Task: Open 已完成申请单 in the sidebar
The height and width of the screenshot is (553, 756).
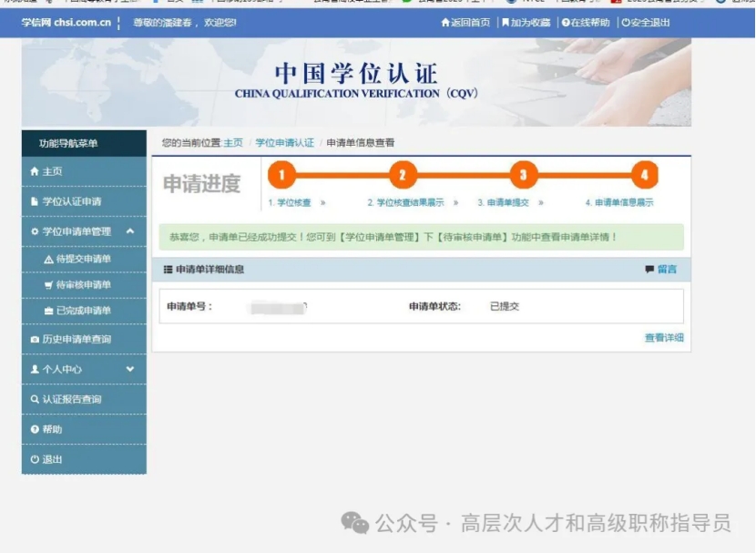Action: coord(84,311)
